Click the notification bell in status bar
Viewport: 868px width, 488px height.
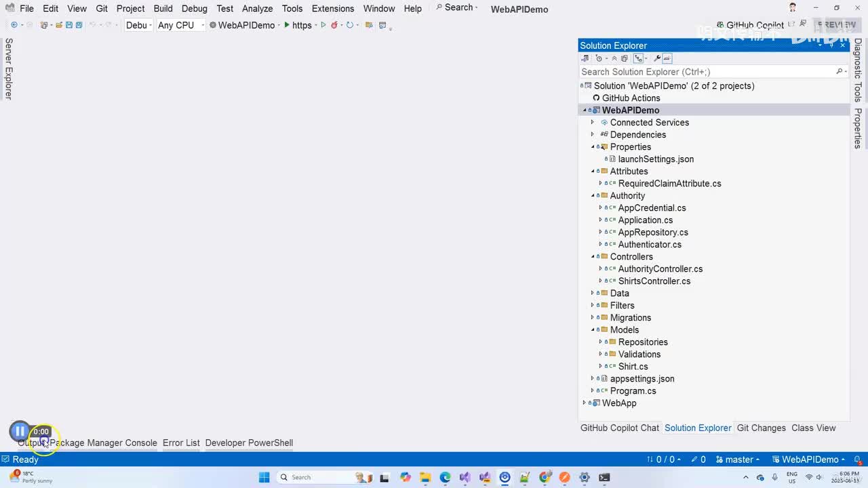[x=859, y=460]
